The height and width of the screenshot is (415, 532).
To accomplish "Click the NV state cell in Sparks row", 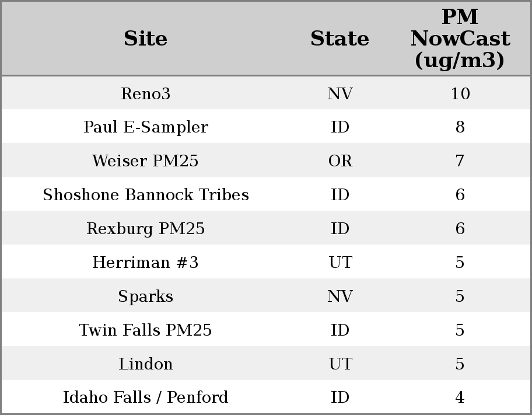I will pyautogui.click(x=340, y=297).
